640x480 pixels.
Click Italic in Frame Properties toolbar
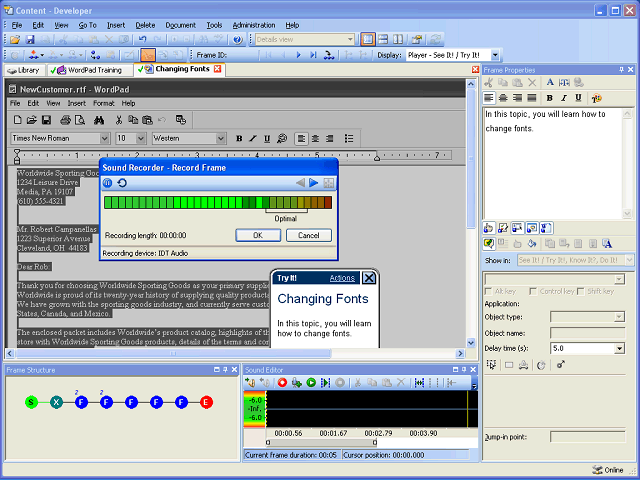pyautogui.click(x=564, y=98)
